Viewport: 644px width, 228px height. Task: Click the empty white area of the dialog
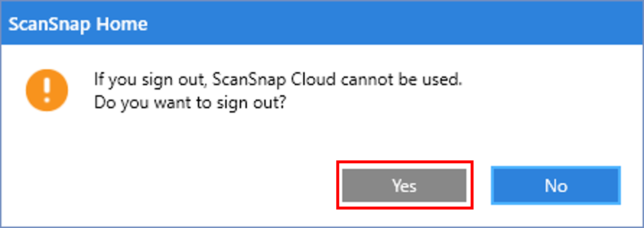pyautogui.click(x=168, y=168)
